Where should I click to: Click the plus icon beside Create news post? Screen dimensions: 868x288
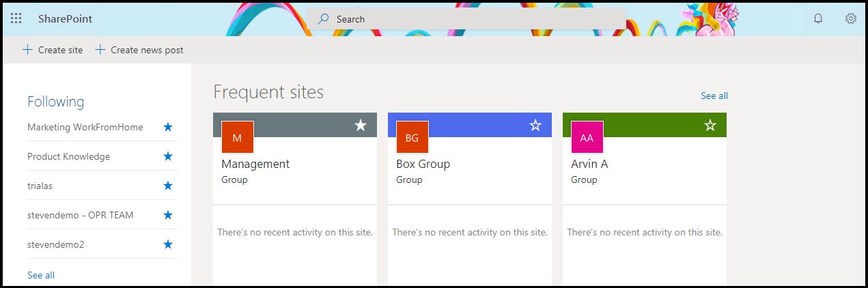tap(100, 50)
